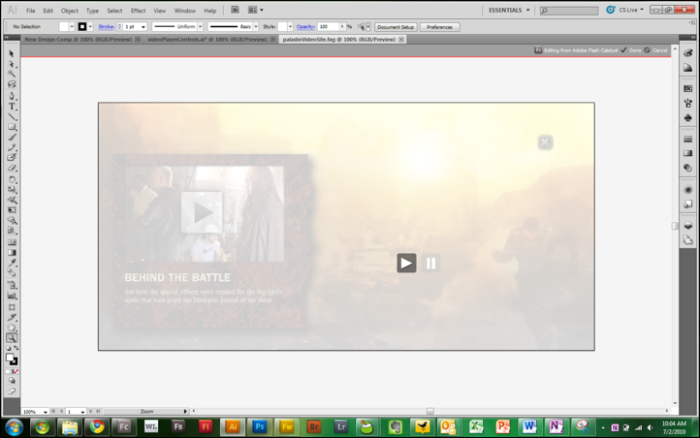The height and width of the screenshot is (438, 700).
Task: Open the Appearance panel icon
Action: pyautogui.click(x=688, y=190)
